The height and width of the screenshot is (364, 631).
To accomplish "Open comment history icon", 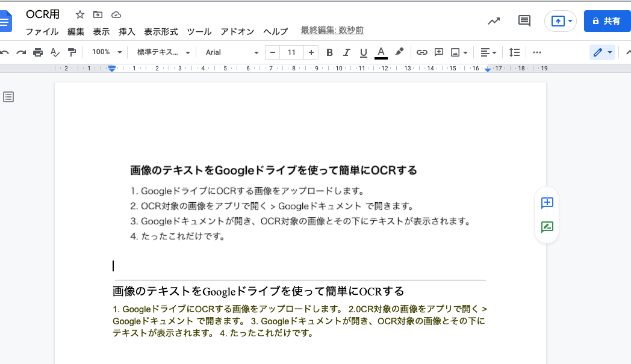I will coord(524,21).
